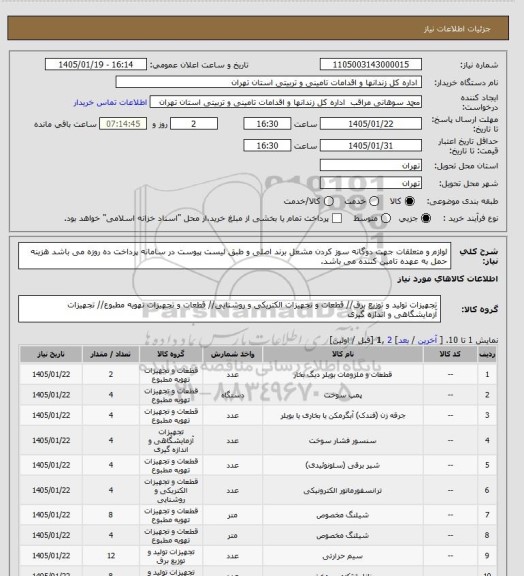
Task: Click the کد کالا column header
Action: [450, 354]
